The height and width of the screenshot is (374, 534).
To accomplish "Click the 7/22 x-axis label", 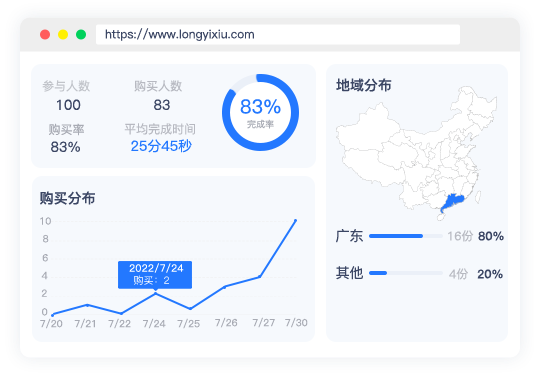I will [120, 323].
